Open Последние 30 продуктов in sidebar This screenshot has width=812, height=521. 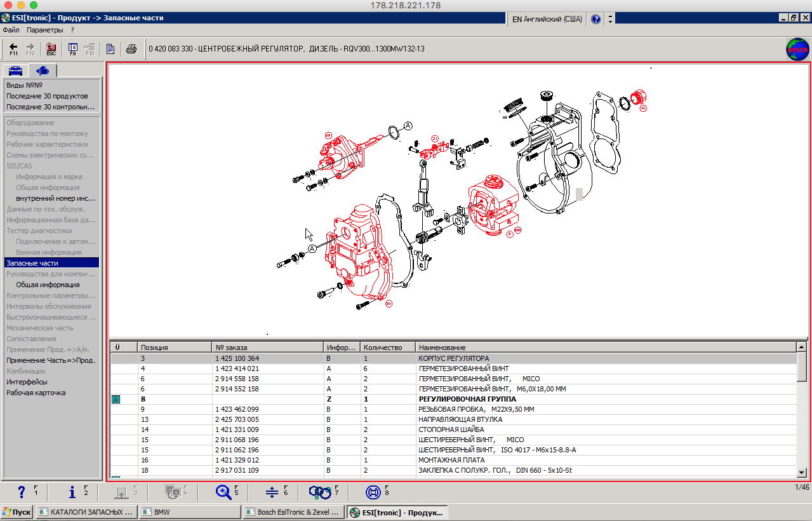pos(47,96)
